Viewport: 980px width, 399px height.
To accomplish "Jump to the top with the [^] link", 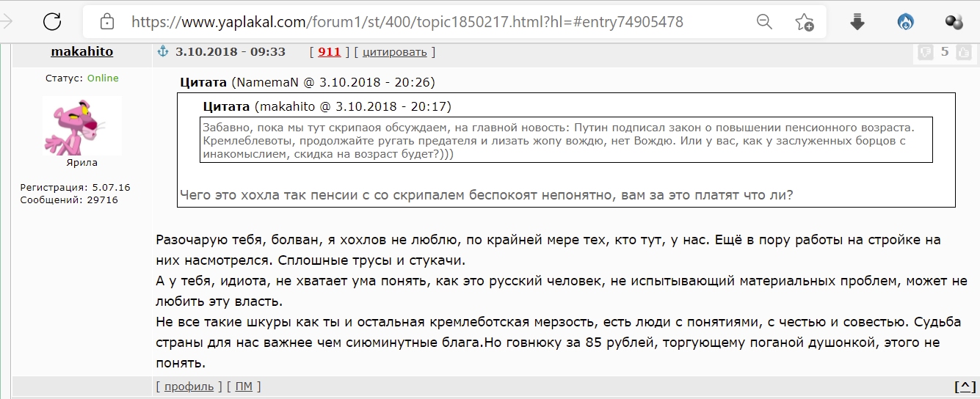I will [x=965, y=387].
